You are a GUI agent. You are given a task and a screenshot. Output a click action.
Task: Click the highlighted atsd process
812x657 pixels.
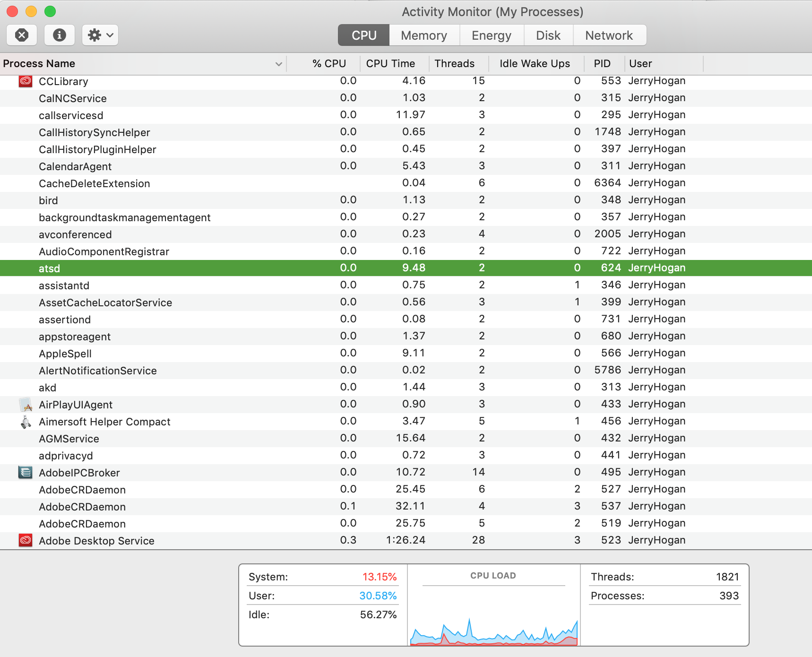(406, 268)
